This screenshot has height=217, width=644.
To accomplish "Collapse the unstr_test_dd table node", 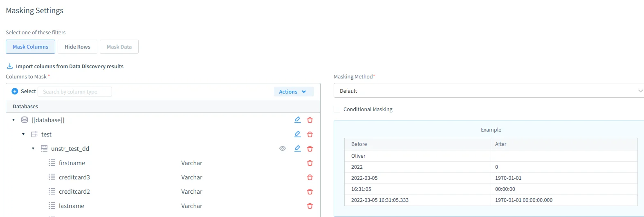I will pos(33,149).
